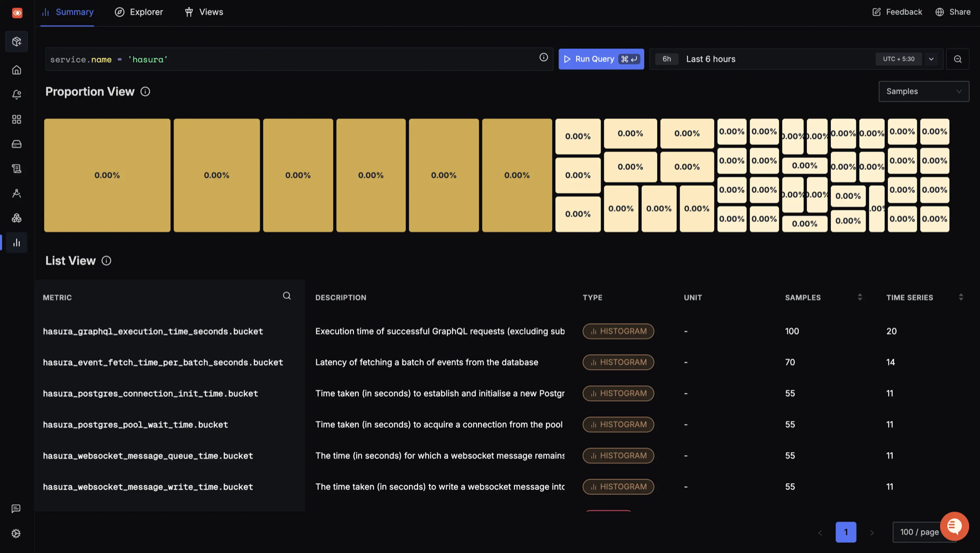
Task: Open Traces compass icon in sidebar
Action: pyautogui.click(x=17, y=193)
